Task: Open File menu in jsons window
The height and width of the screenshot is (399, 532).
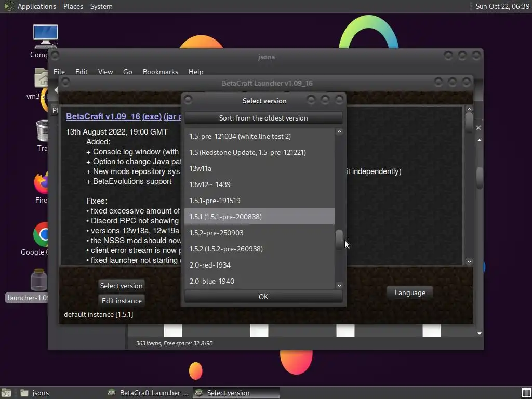Action: click(x=59, y=72)
